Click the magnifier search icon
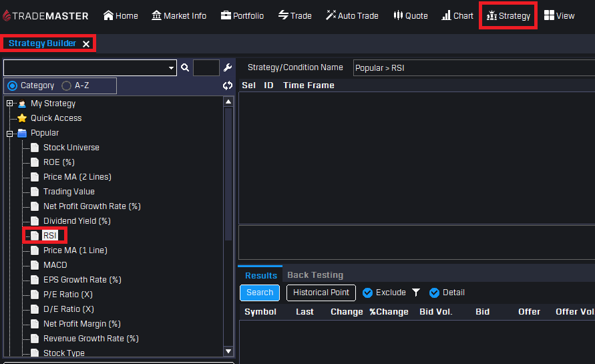This screenshot has width=595, height=364. (x=185, y=68)
